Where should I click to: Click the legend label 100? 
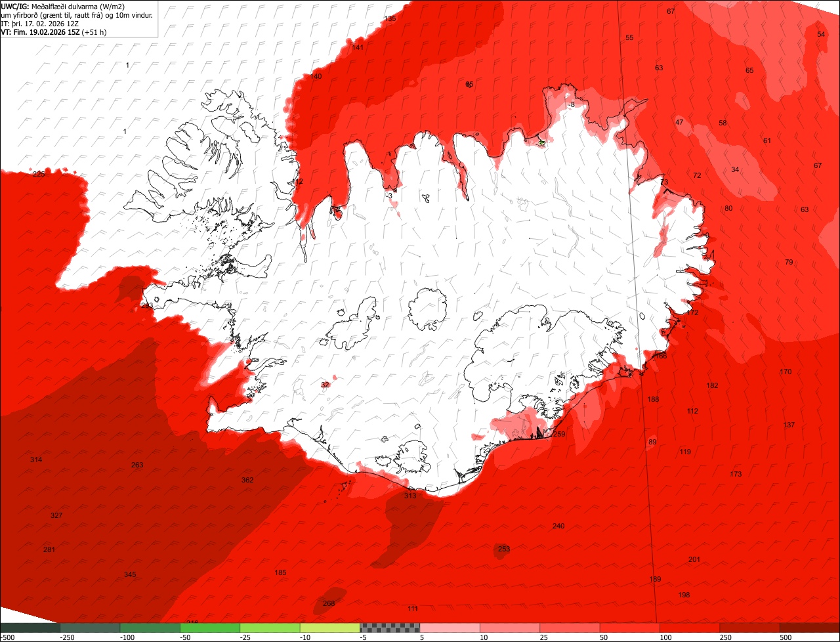coord(666,637)
